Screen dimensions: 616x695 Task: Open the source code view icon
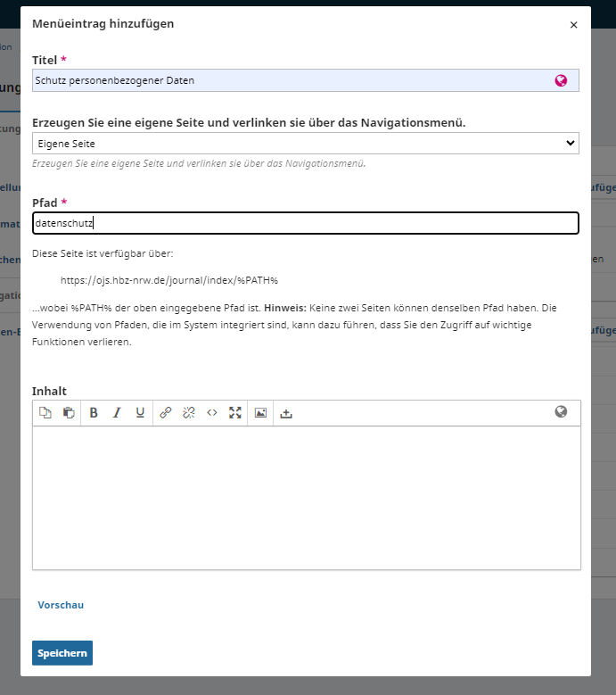(x=212, y=413)
